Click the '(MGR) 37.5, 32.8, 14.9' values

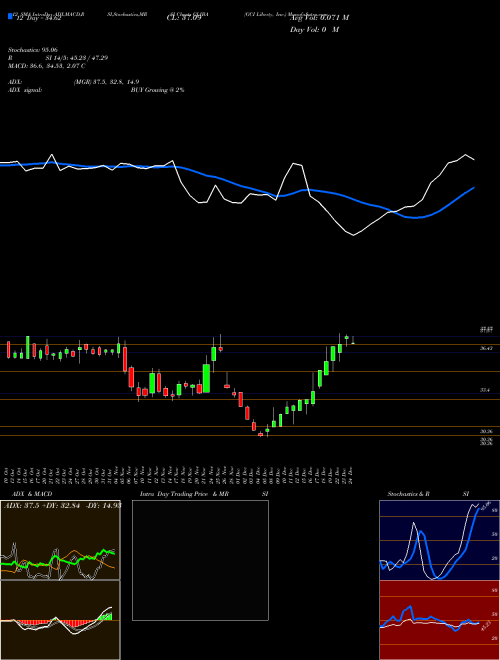coord(106,82)
